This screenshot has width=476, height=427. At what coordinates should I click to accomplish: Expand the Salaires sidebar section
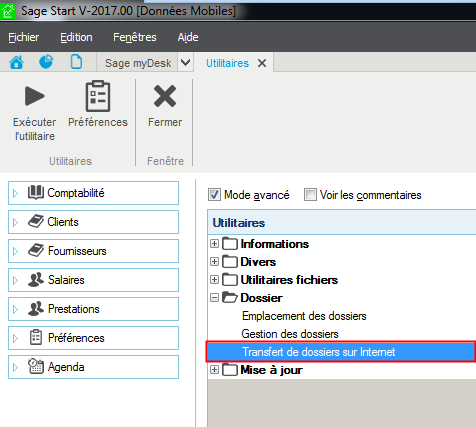click(x=93, y=280)
